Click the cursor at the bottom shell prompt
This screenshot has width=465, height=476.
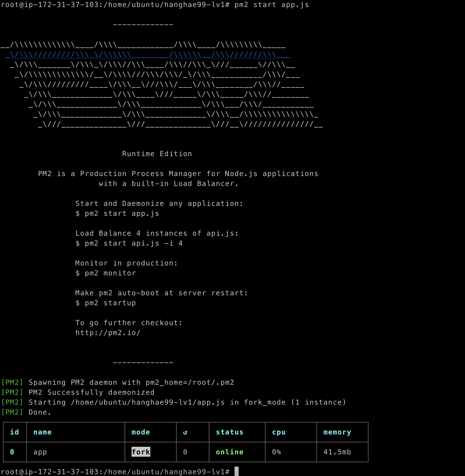[x=237, y=471]
